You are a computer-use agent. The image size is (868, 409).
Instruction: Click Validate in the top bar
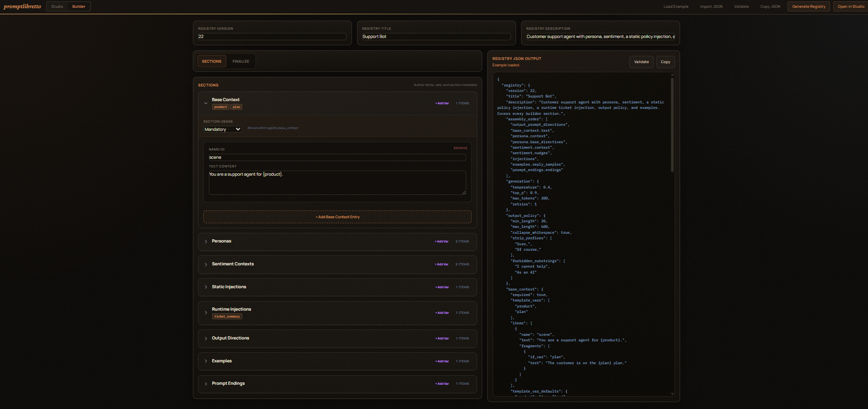[741, 6]
